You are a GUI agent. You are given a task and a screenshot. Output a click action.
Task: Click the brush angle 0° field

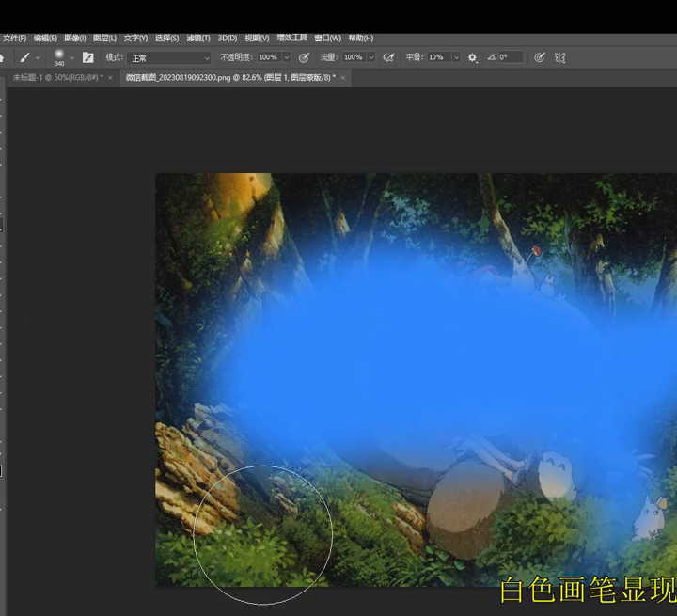point(511,57)
